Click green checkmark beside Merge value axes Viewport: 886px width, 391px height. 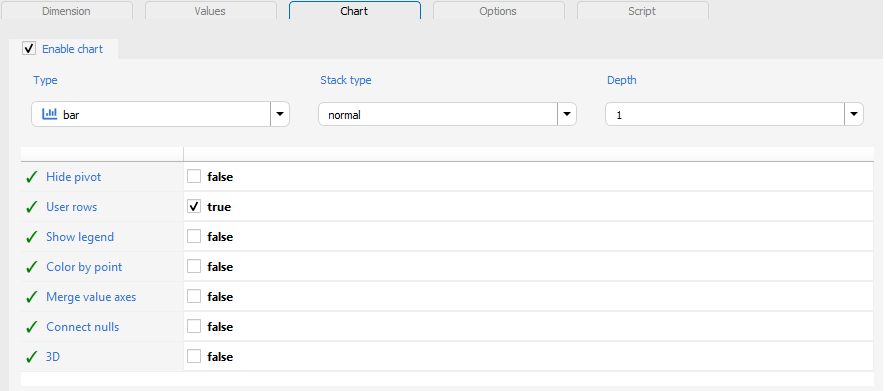click(x=32, y=297)
